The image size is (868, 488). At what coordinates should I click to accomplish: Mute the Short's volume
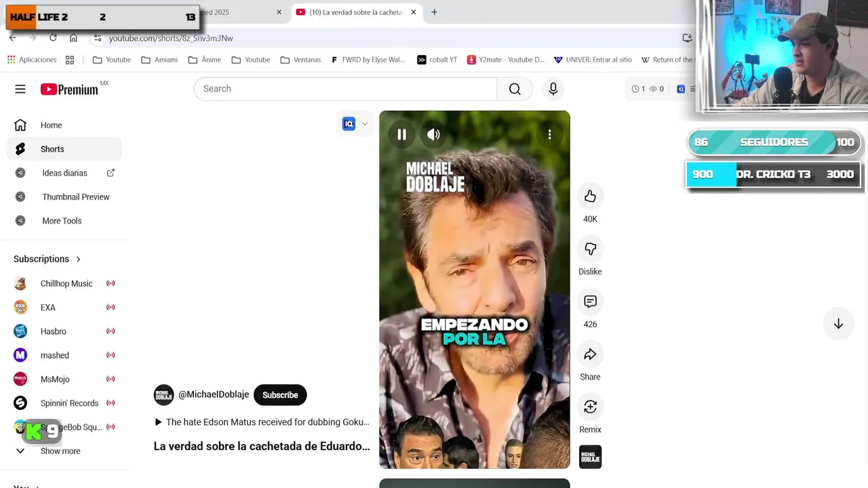coord(433,134)
